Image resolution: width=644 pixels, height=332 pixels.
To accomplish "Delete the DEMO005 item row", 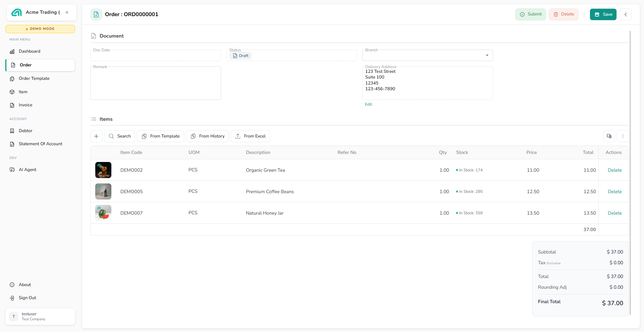I will 614,191.
